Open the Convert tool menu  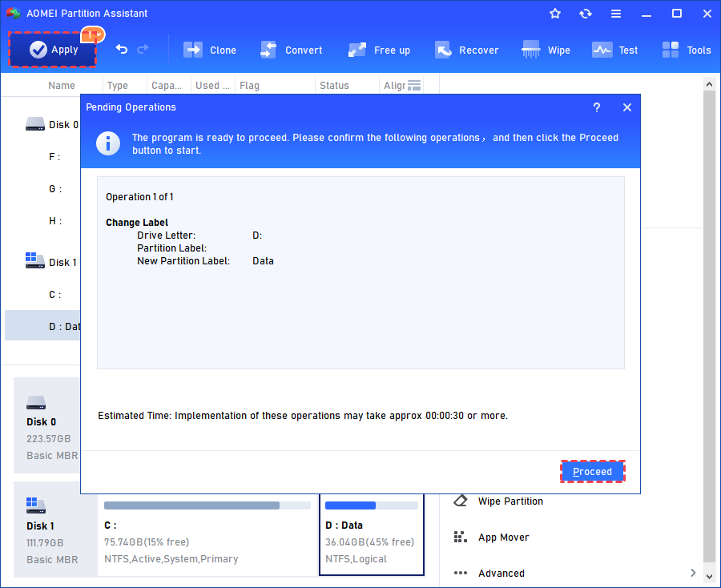pos(291,50)
